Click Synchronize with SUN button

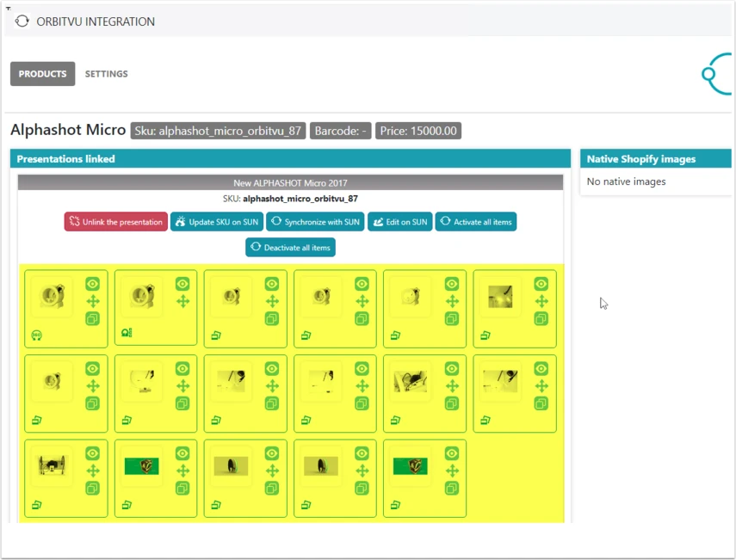pyautogui.click(x=315, y=222)
